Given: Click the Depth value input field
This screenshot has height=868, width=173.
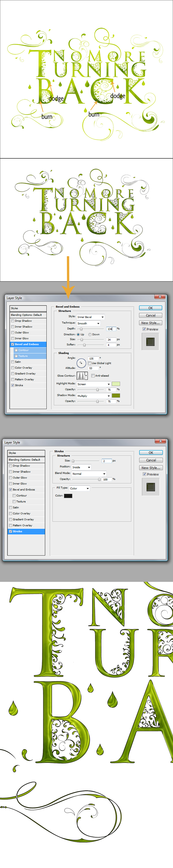Looking at the screenshot, I should click(111, 328).
